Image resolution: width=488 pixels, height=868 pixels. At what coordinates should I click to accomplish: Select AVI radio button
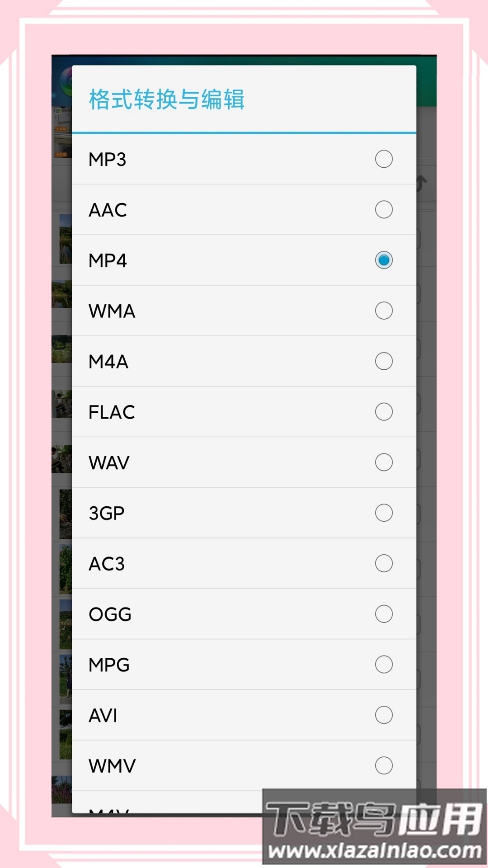pyautogui.click(x=384, y=715)
